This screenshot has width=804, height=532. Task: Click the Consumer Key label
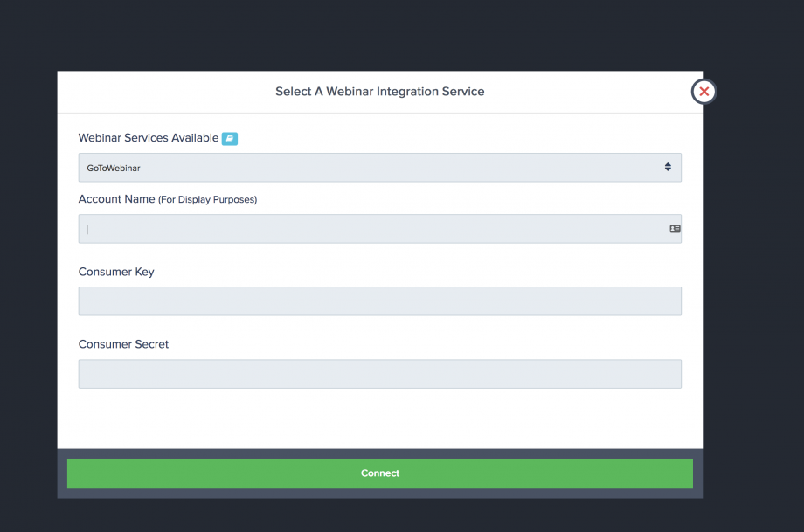(116, 272)
